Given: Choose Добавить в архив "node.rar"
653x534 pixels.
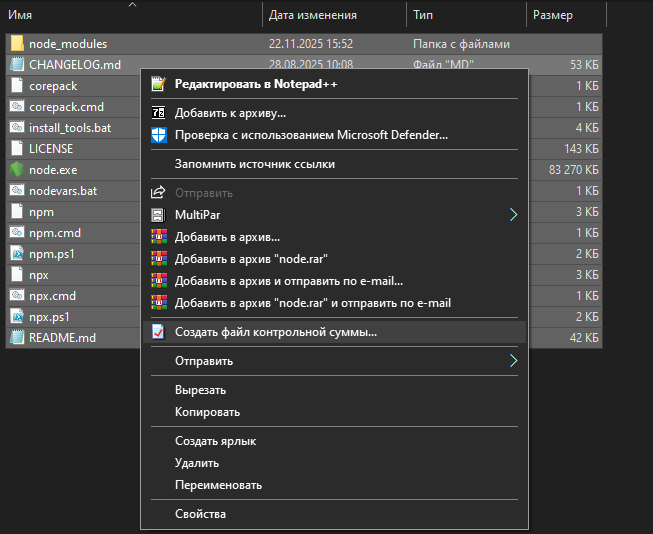Looking at the screenshot, I should pyautogui.click(x=334, y=259).
